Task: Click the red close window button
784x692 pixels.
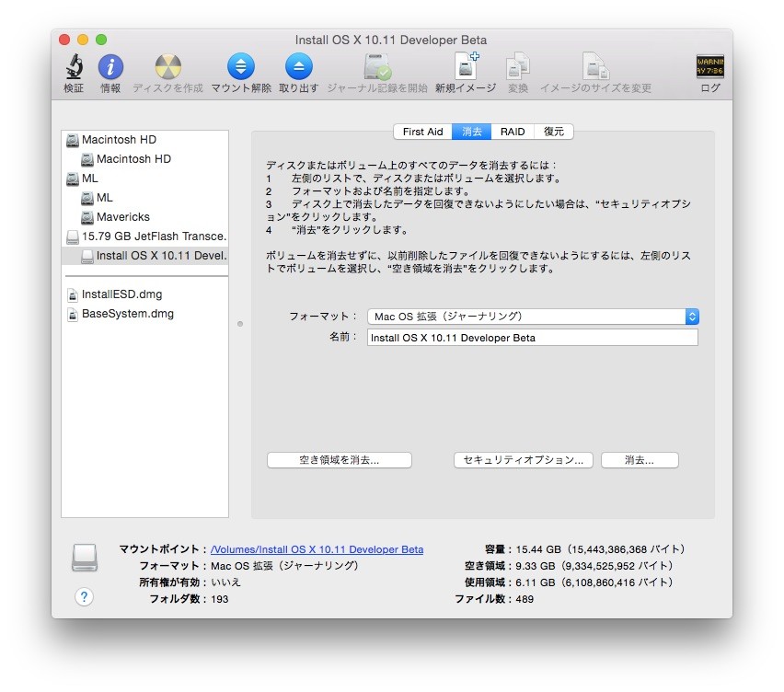Action: coord(64,40)
